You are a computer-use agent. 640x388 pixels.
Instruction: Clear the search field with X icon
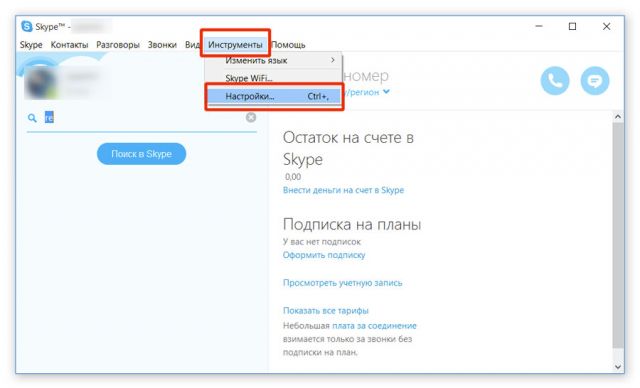251,118
